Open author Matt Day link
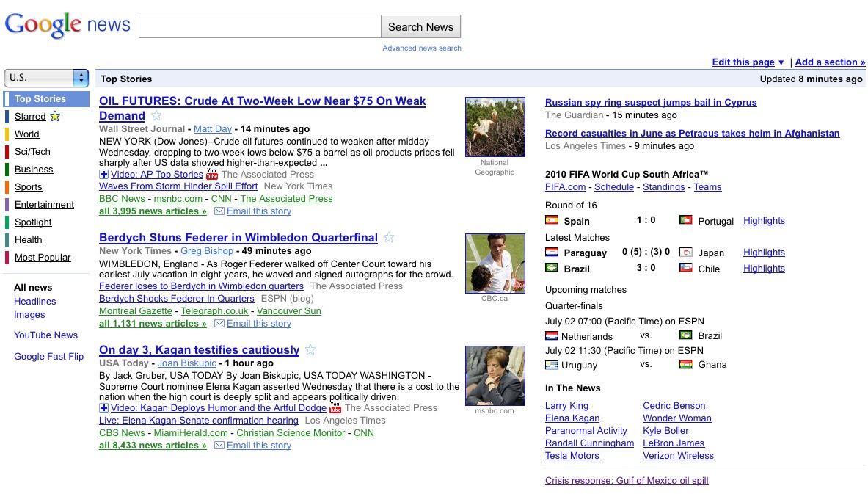The width and height of the screenshot is (868, 494). [213, 129]
